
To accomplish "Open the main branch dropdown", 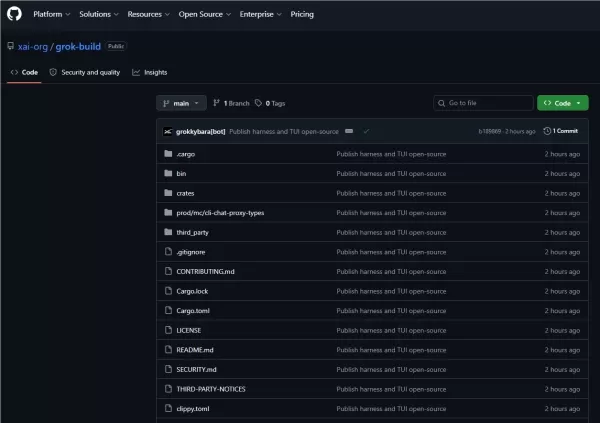I will (181, 103).
